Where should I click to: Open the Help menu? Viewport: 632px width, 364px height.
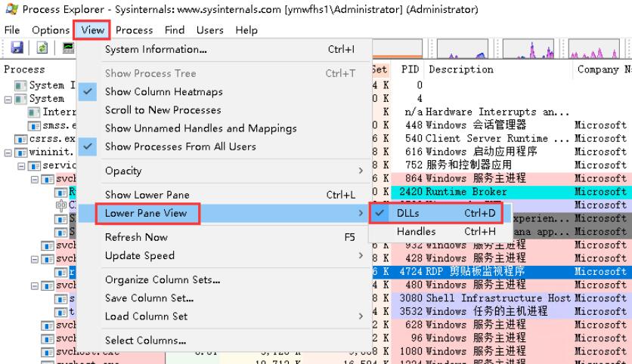[x=246, y=30]
